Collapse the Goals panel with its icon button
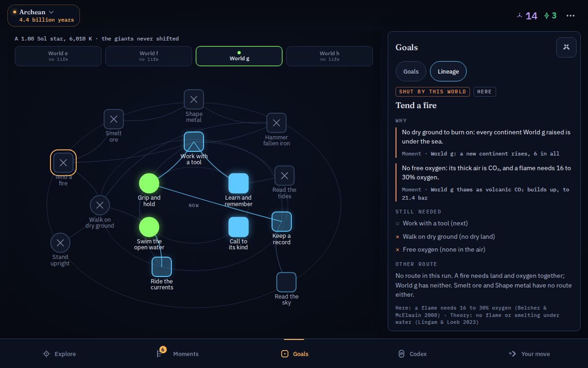This screenshot has height=368, width=588. coord(566,47)
